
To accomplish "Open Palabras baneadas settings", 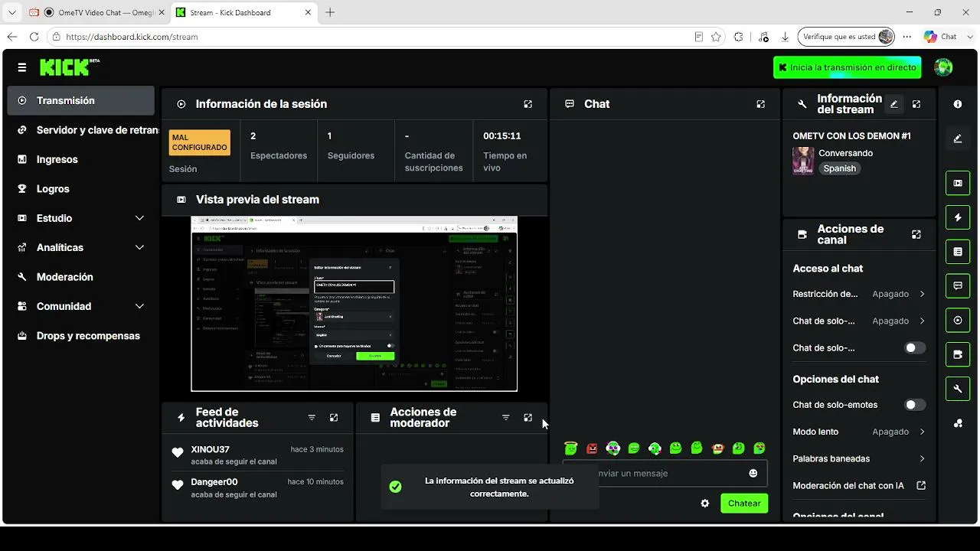I will [x=859, y=459].
